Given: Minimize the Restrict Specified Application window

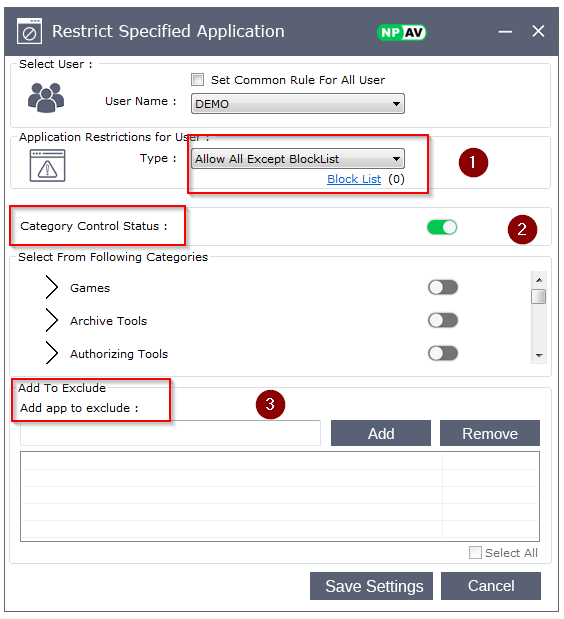Looking at the screenshot, I should pyautogui.click(x=505, y=32).
